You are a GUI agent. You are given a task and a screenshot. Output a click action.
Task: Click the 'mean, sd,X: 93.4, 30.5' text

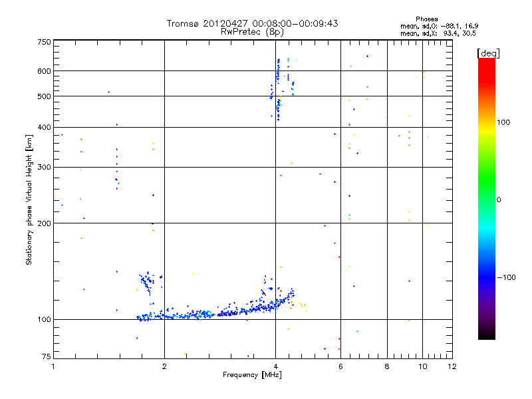click(438, 33)
